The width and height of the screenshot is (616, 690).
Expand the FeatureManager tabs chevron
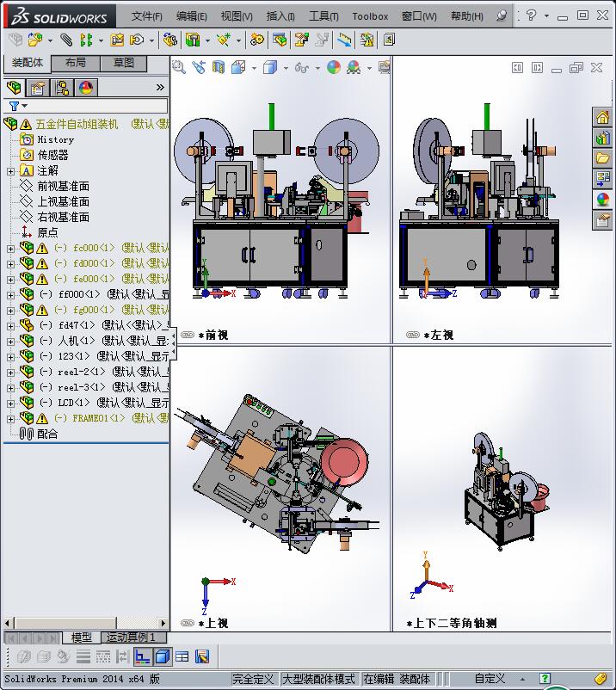160,88
